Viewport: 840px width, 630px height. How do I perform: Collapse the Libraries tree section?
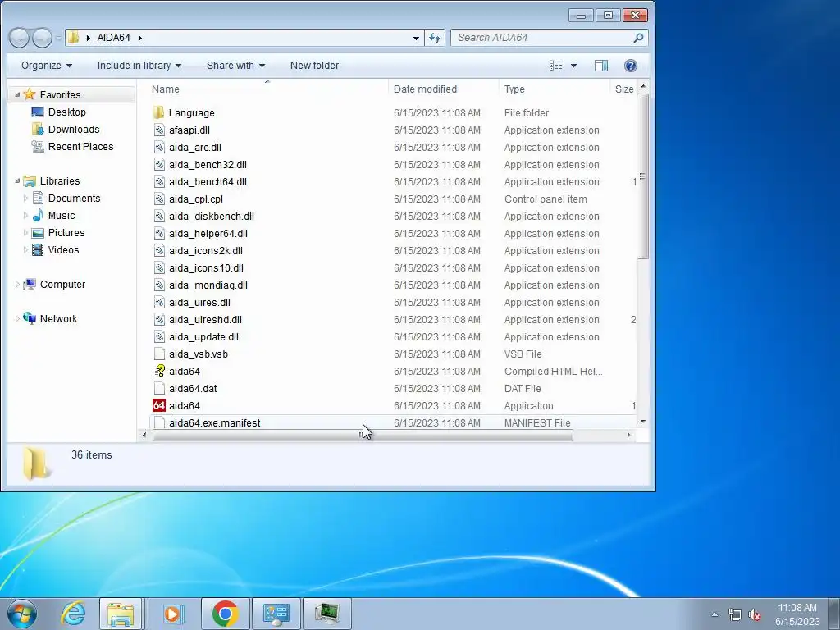coord(17,181)
